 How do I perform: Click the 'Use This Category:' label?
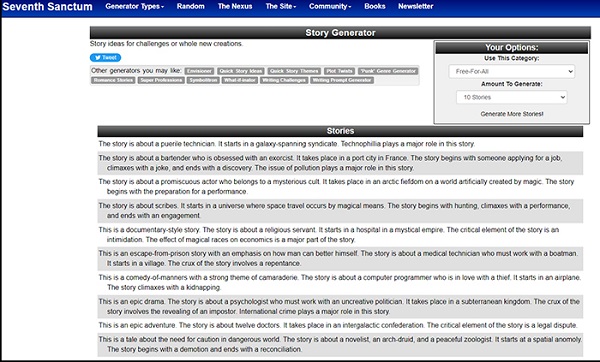click(x=512, y=58)
